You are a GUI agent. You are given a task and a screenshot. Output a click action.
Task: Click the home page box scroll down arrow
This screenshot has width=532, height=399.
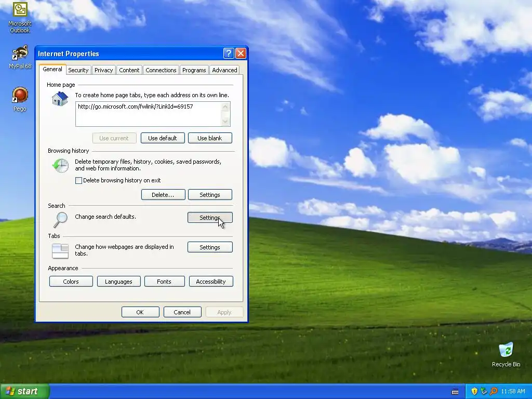[x=225, y=121]
